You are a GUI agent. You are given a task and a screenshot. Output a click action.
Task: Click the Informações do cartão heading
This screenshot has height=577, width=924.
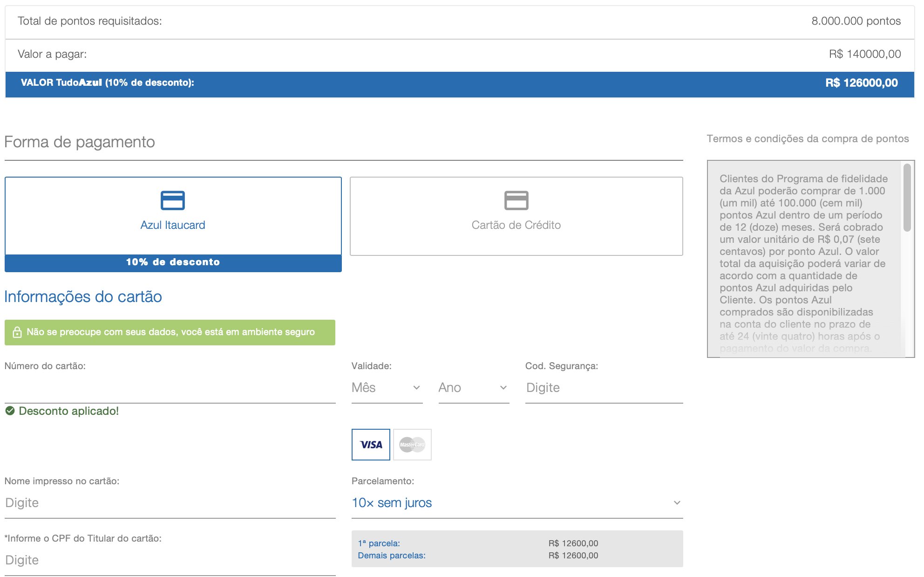[x=83, y=296]
